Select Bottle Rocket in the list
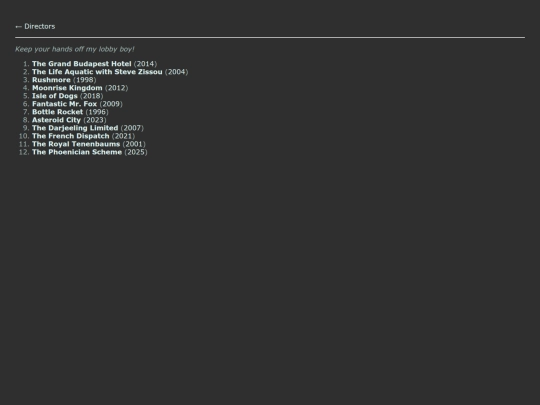This screenshot has height=405, width=540. (x=58, y=112)
